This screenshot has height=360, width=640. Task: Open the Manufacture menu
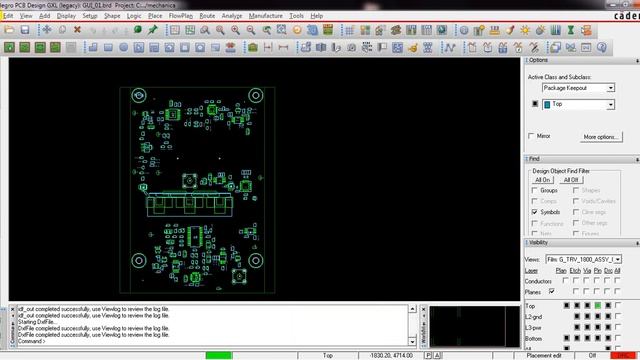tap(266, 16)
